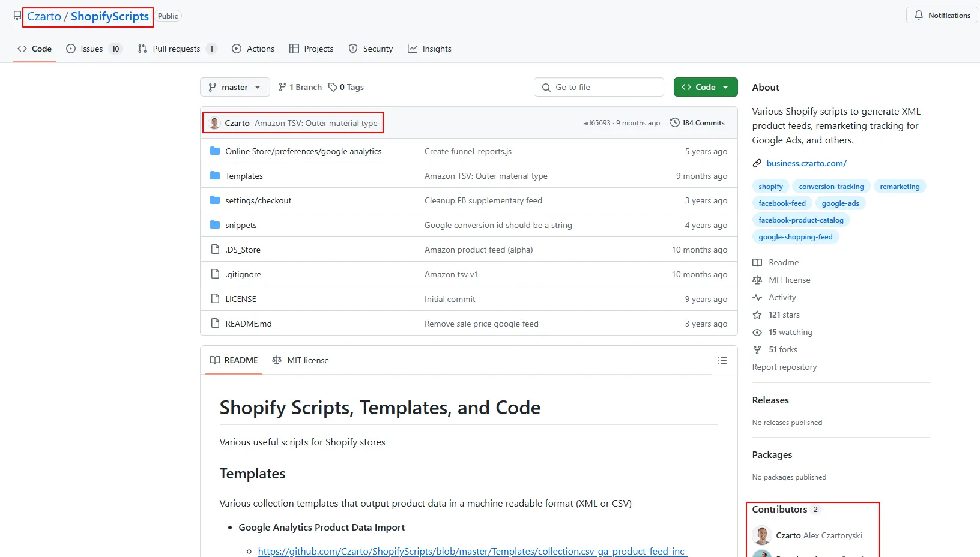Image resolution: width=980 pixels, height=557 pixels.
Task: Open the Projects tab
Action: coord(311,49)
